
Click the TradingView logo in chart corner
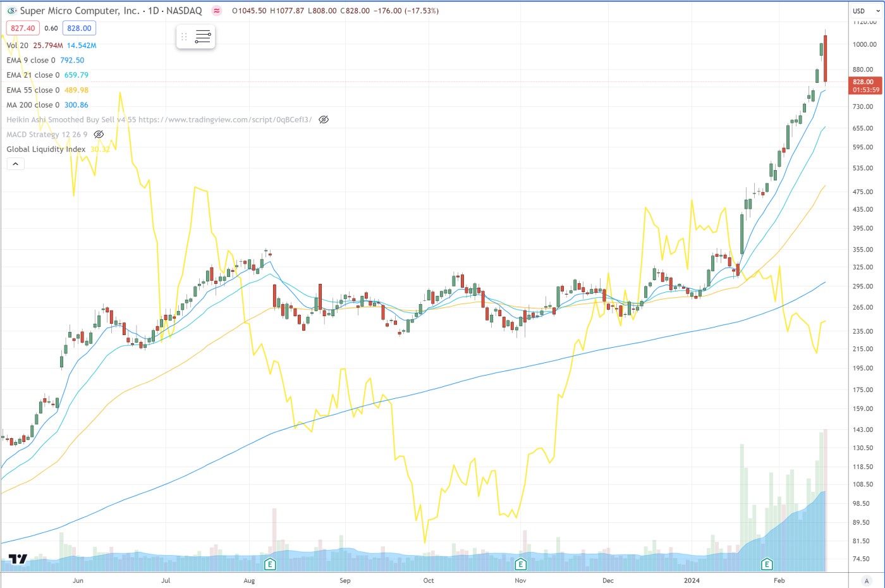click(18, 559)
